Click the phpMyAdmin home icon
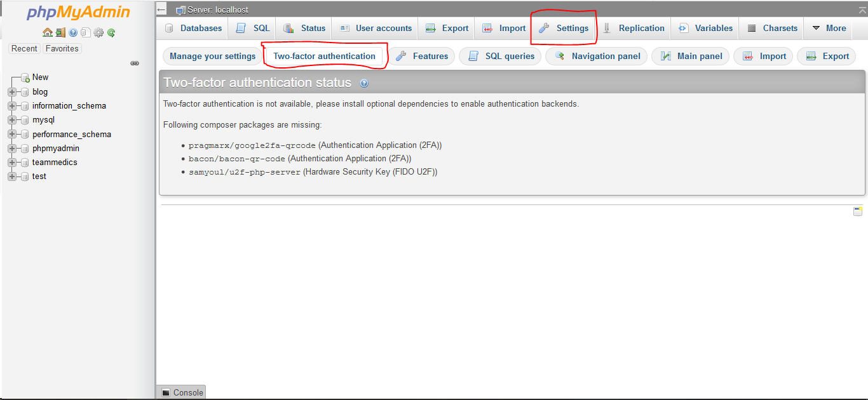This screenshot has width=868, height=400. tap(48, 32)
